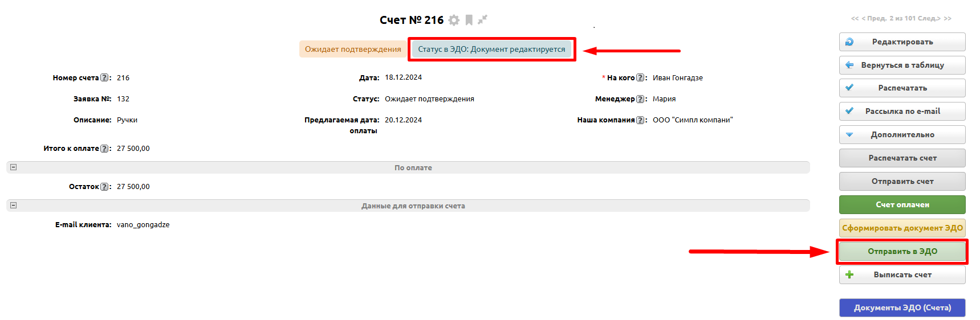Screen dimensions: 980x320
Task: Expand the Дополнительно dropdown button
Action: point(902,135)
